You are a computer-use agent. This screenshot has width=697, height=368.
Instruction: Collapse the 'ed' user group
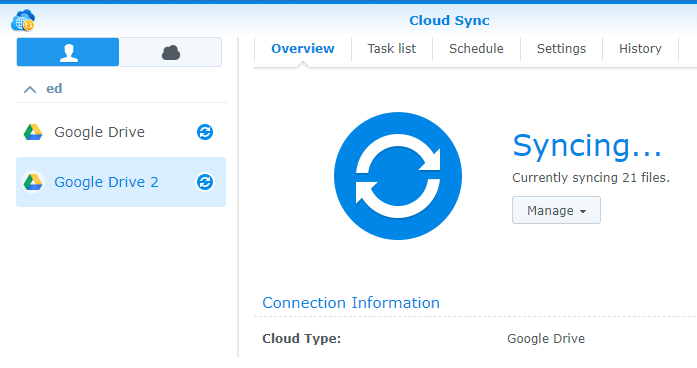(x=30, y=89)
